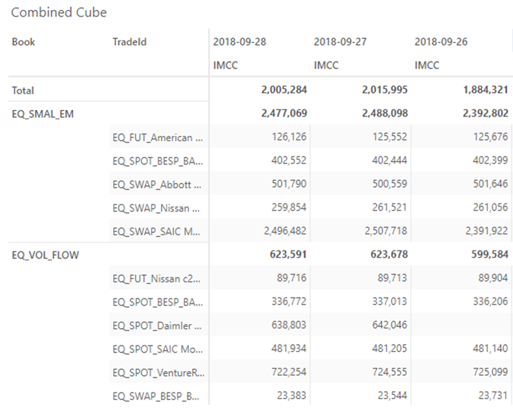Click cell value 2,391,922
513x420 pixels.
tap(487, 231)
